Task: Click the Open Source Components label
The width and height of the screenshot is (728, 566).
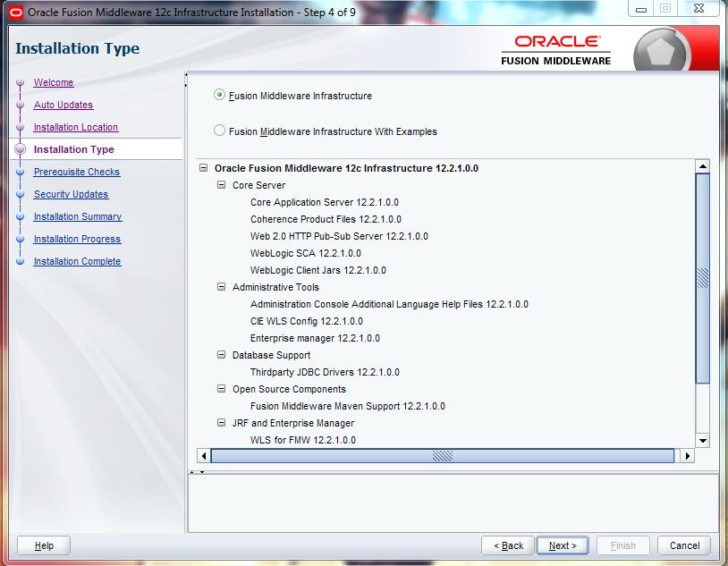Action: (x=289, y=389)
